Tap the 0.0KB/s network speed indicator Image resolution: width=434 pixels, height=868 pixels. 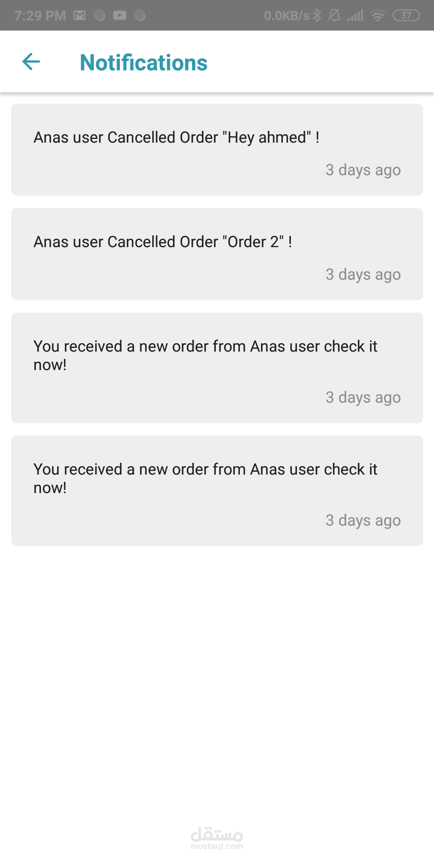287,16
